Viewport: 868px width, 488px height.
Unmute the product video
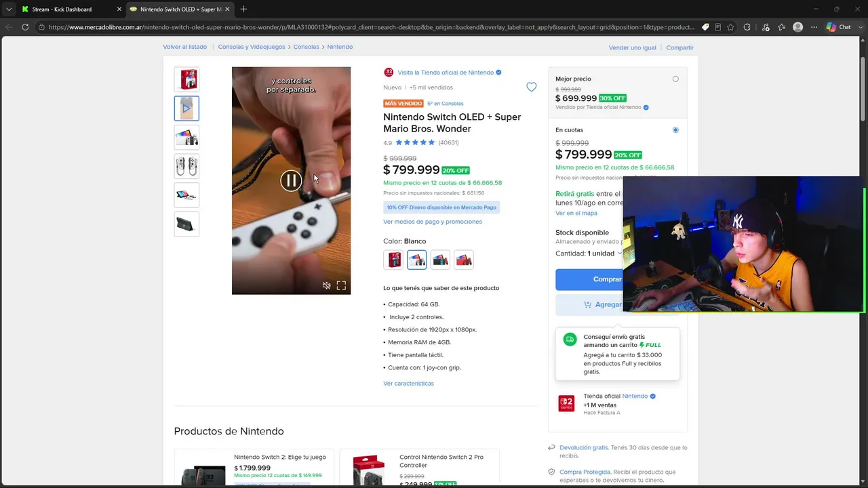tap(326, 285)
